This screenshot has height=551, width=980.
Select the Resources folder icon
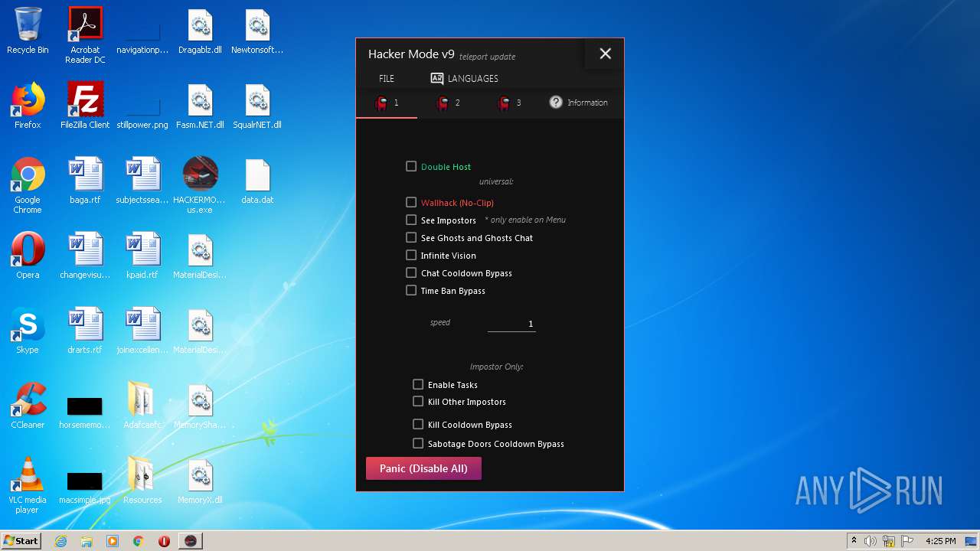tap(142, 481)
